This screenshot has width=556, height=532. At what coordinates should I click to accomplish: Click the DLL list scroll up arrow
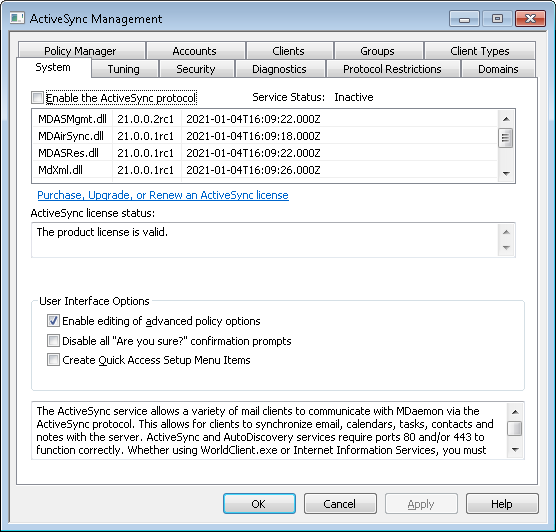[506, 119]
